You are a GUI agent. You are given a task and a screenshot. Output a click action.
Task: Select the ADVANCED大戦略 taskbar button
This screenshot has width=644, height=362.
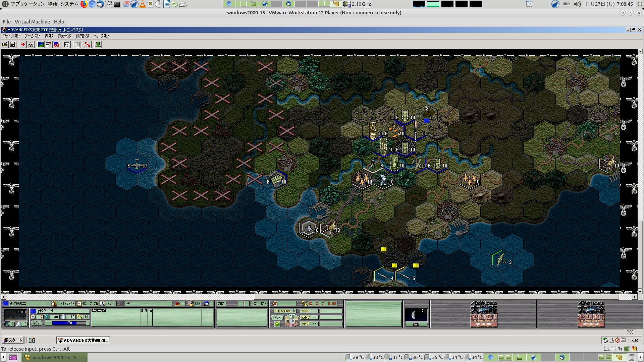tap(83, 340)
